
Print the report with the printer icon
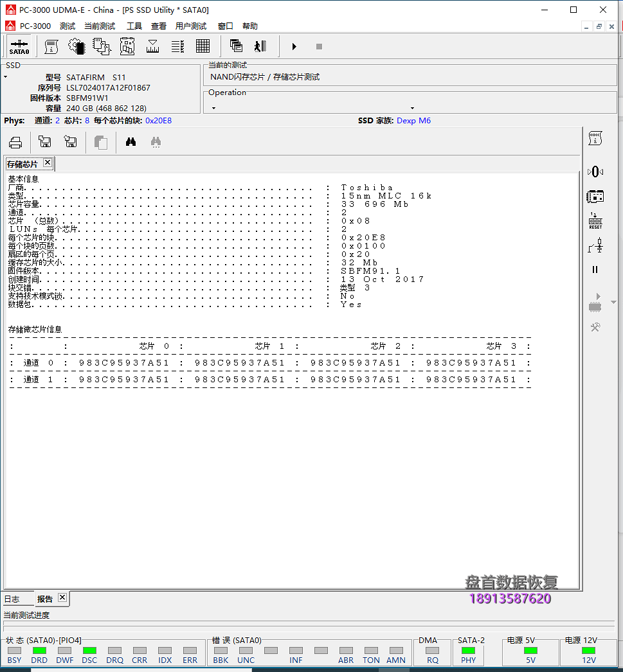pyautogui.click(x=15, y=142)
